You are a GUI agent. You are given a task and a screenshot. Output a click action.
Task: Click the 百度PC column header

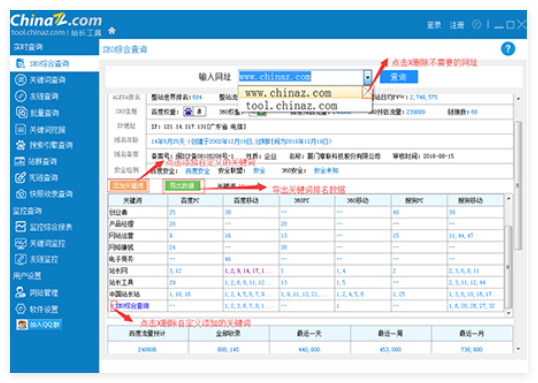(195, 200)
